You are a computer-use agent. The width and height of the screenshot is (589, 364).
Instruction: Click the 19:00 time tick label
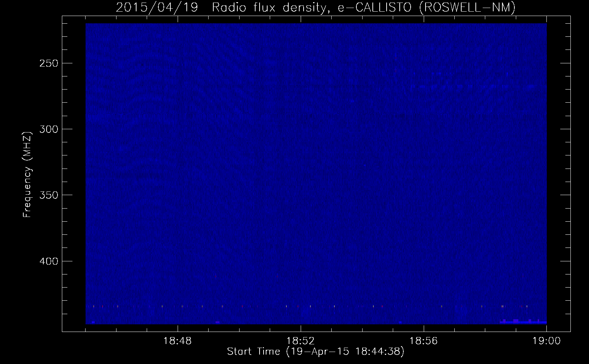[546, 341]
